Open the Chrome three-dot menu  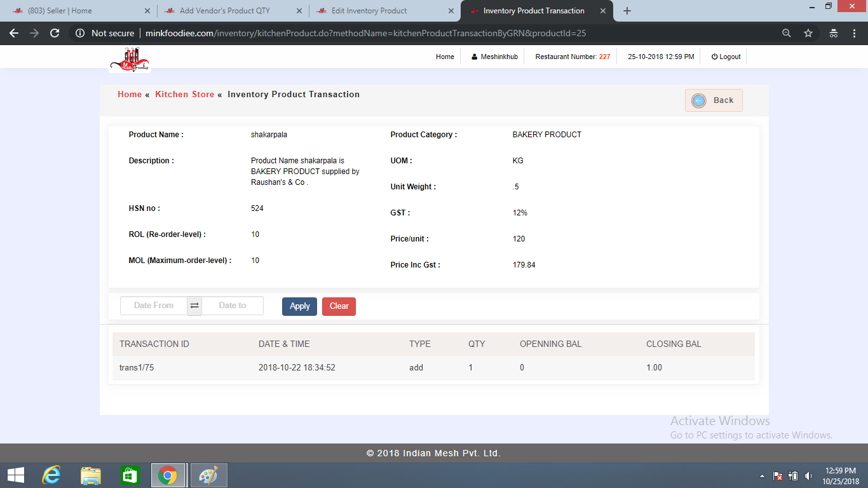tap(855, 33)
